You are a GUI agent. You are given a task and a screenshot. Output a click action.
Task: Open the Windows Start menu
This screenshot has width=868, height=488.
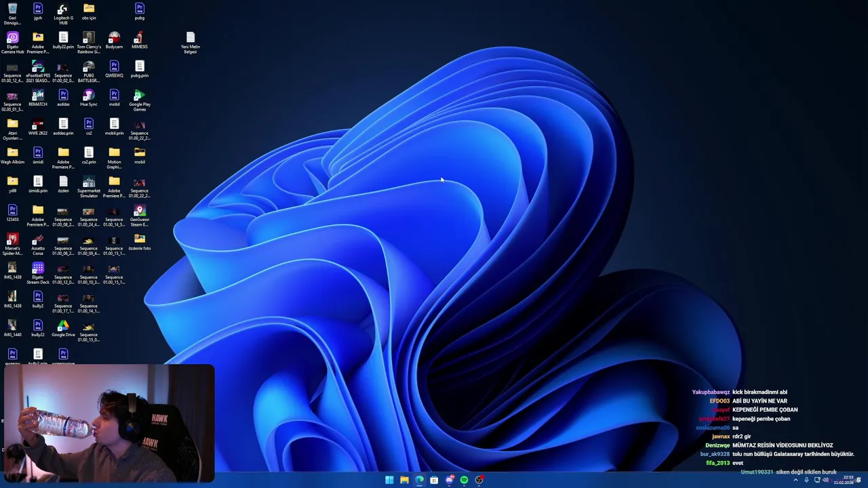point(389,480)
